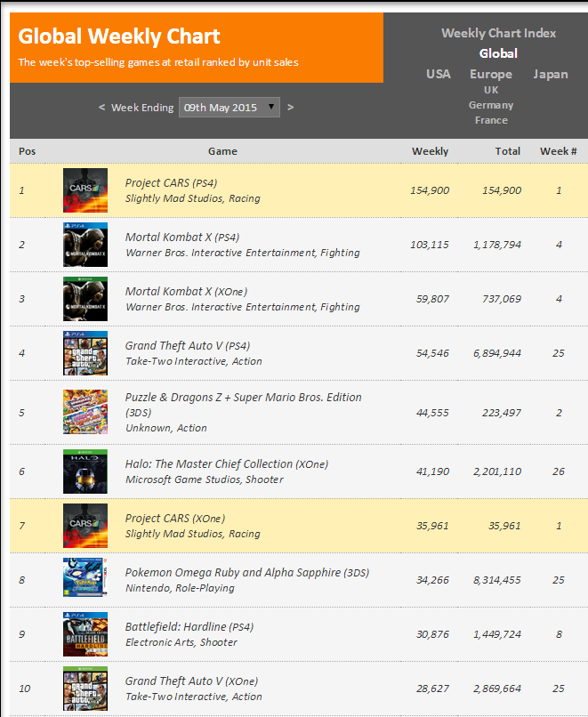Open Mortal Kombat X (XOne) title link

point(186,292)
